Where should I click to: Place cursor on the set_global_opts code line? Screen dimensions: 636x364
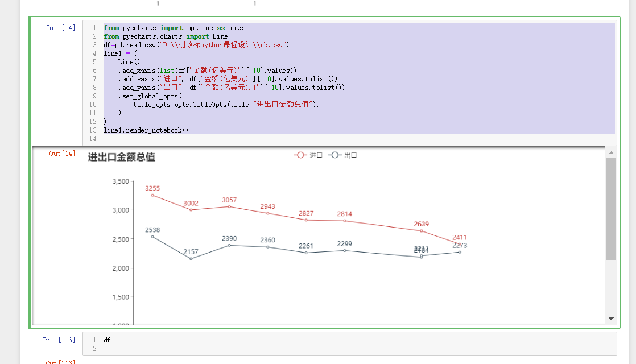tap(150, 96)
